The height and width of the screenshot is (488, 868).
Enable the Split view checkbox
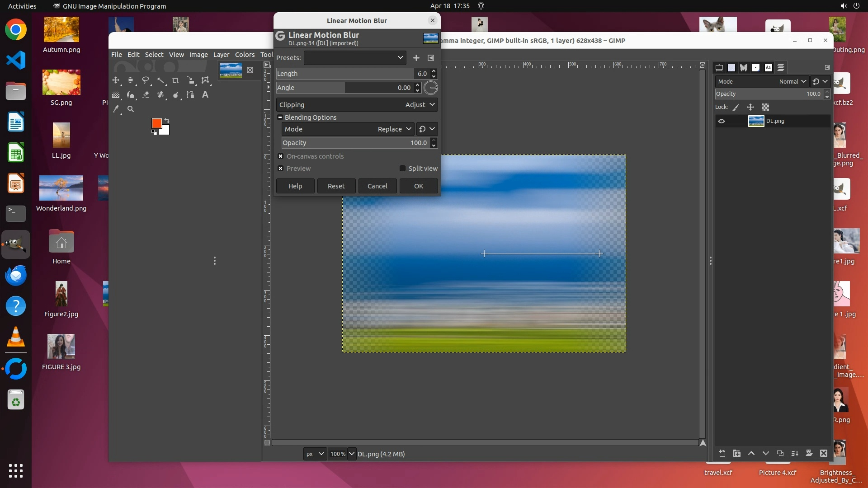click(x=402, y=169)
